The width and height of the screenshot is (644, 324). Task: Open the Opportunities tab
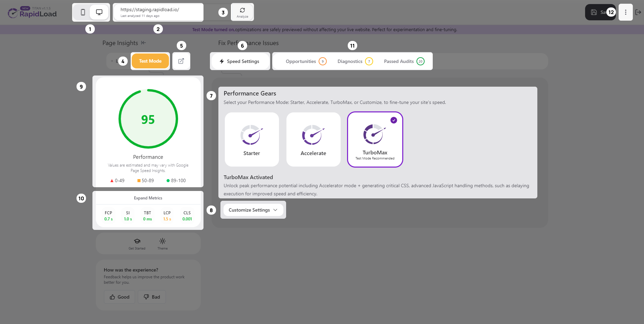coord(306,61)
